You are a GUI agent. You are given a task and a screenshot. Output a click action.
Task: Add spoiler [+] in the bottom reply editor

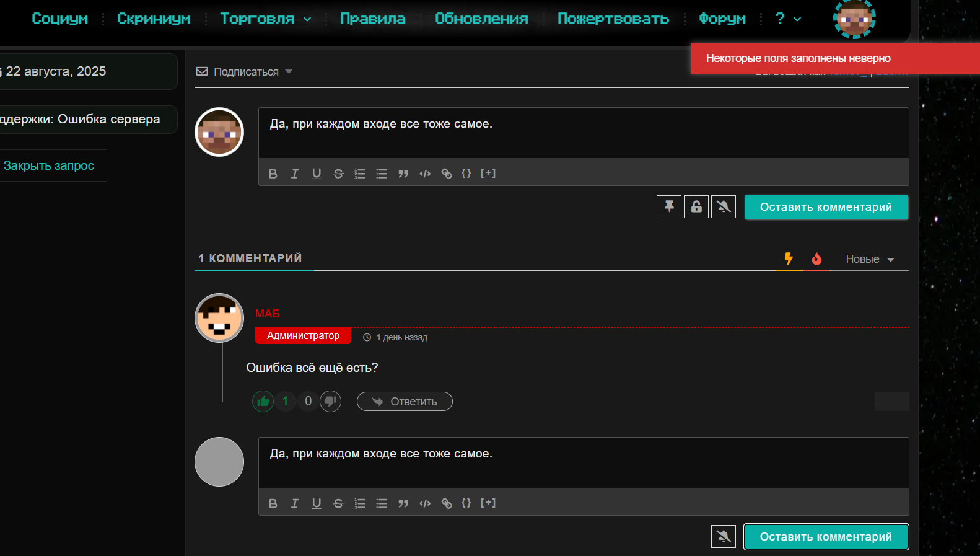coord(488,503)
